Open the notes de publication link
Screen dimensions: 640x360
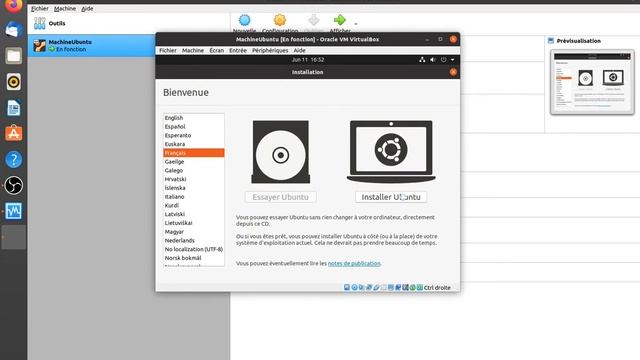coord(354,263)
